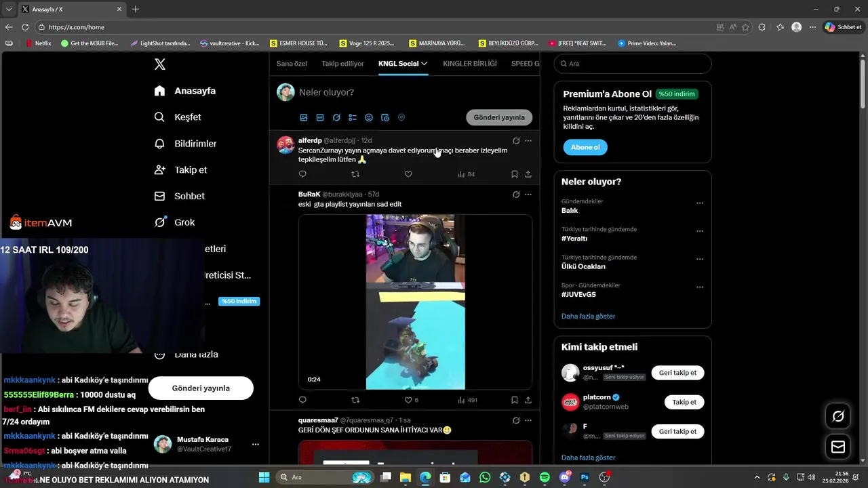Open Photoshop from the taskbar
868x488 pixels.
click(585, 477)
